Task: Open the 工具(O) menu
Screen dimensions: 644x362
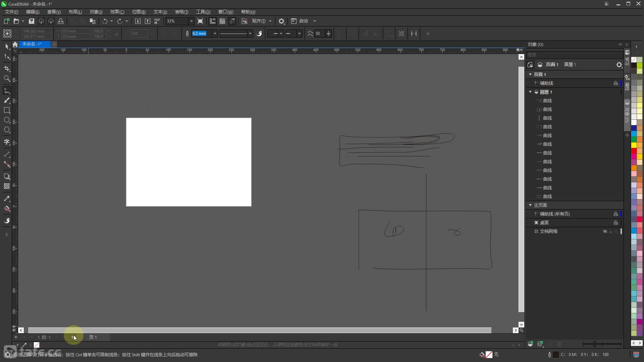Action: (x=203, y=12)
